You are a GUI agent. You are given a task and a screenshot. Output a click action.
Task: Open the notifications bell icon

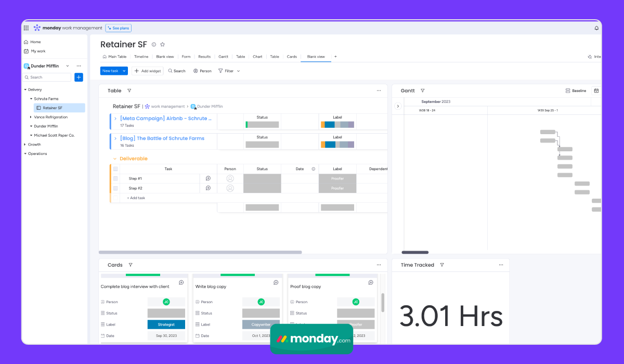tap(596, 28)
